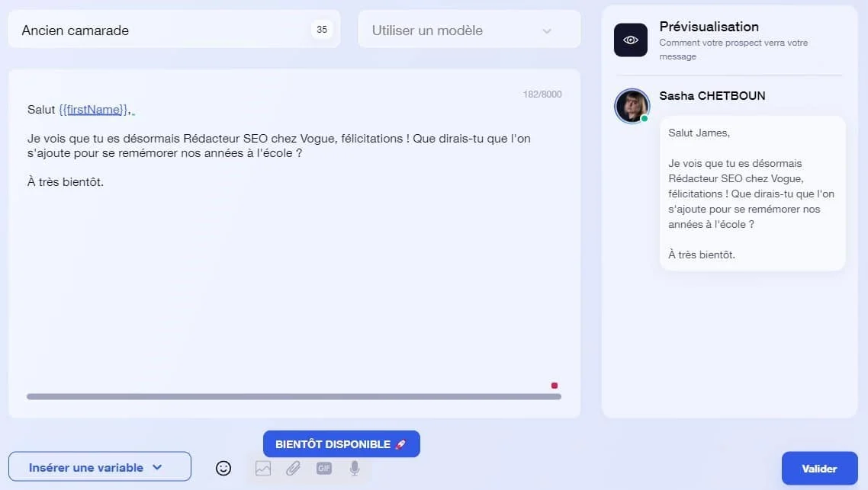
Task: Open the emoji picker smiley icon
Action: tap(223, 469)
